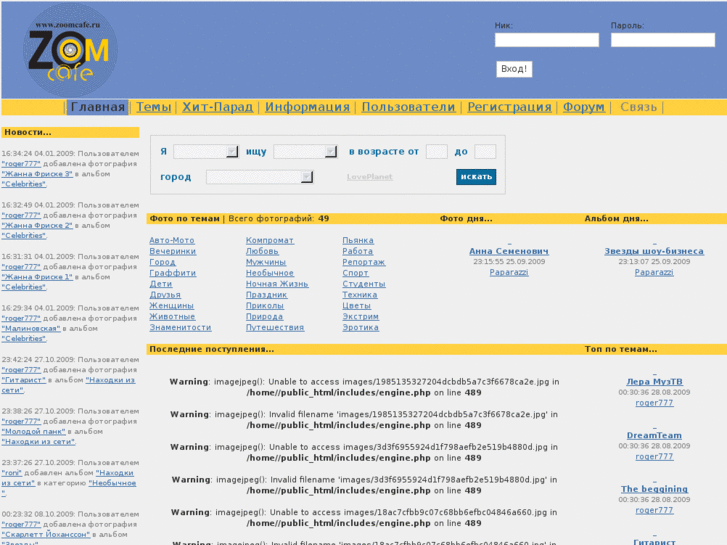Open the "Скарлетт Йоханссон" news link
This screenshot has width=727, height=545.
click(x=46, y=534)
